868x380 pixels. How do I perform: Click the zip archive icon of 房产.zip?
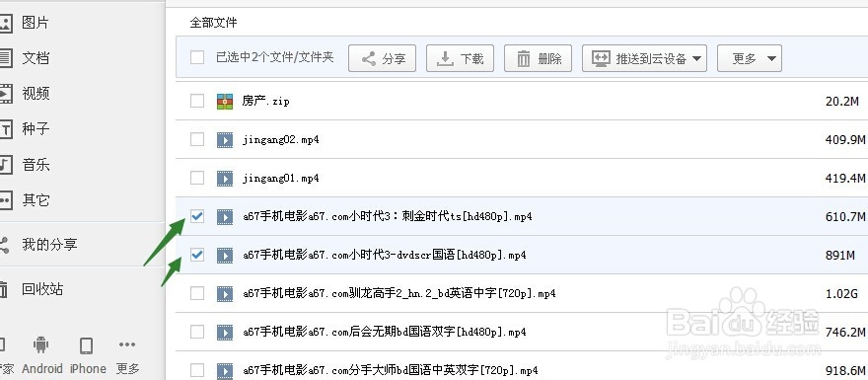(x=225, y=102)
